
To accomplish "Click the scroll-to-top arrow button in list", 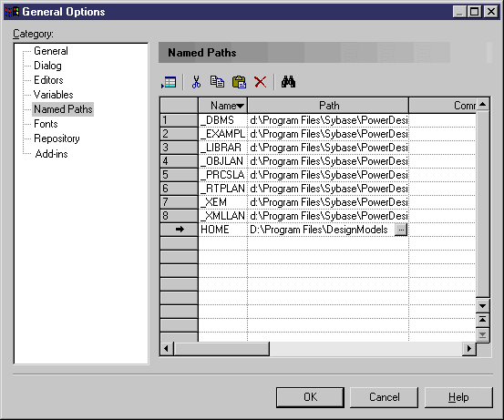I will (482, 320).
